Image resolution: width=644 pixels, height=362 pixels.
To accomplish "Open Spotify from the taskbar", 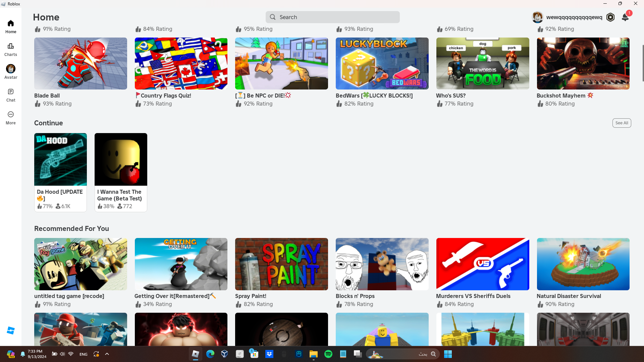I will click(328, 354).
